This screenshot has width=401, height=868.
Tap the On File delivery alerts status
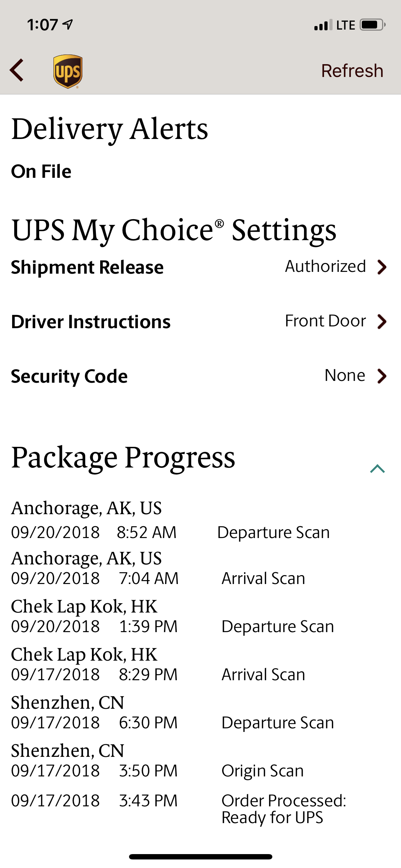tap(41, 171)
